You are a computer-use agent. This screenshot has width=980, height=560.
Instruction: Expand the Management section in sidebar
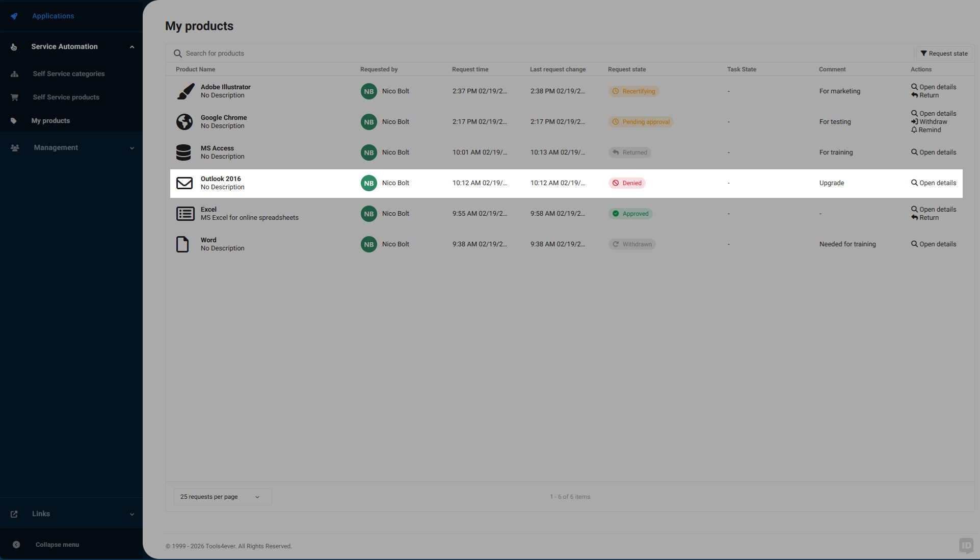coord(132,148)
